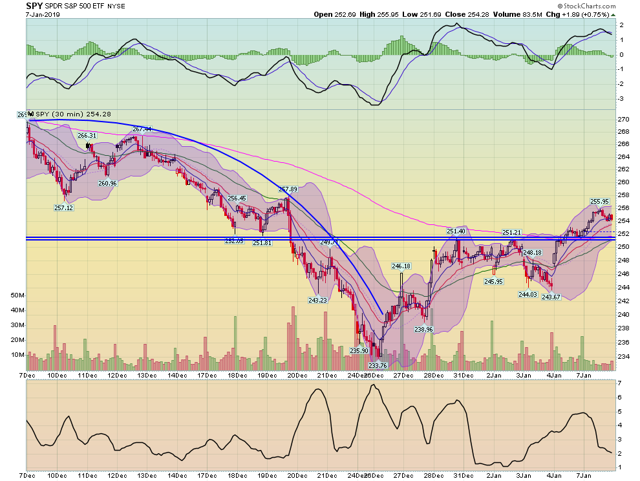
Task: Click the green up-arrow beside Chg value
Action: tap(613, 15)
